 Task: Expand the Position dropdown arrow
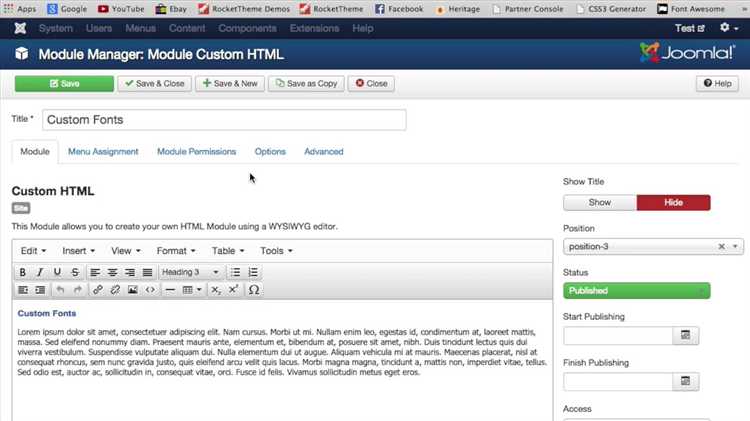(735, 246)
